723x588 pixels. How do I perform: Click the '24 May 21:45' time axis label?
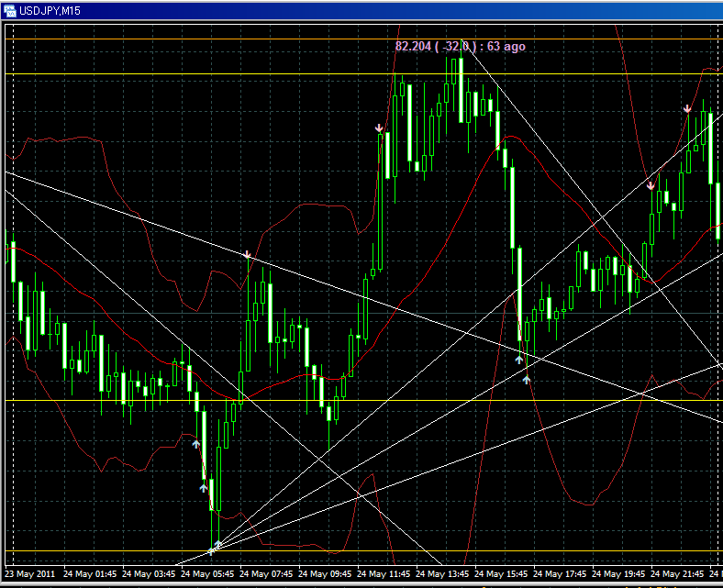[679, 574]
